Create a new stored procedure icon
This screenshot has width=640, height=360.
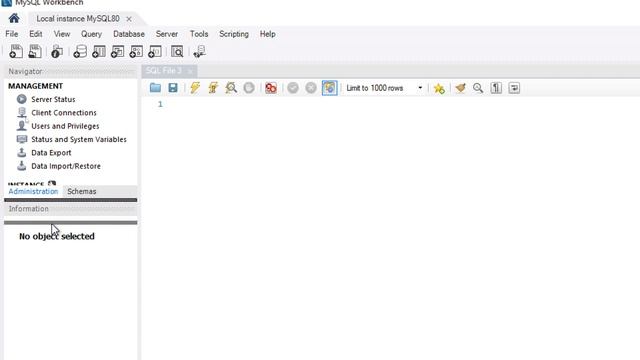(136, 51)
